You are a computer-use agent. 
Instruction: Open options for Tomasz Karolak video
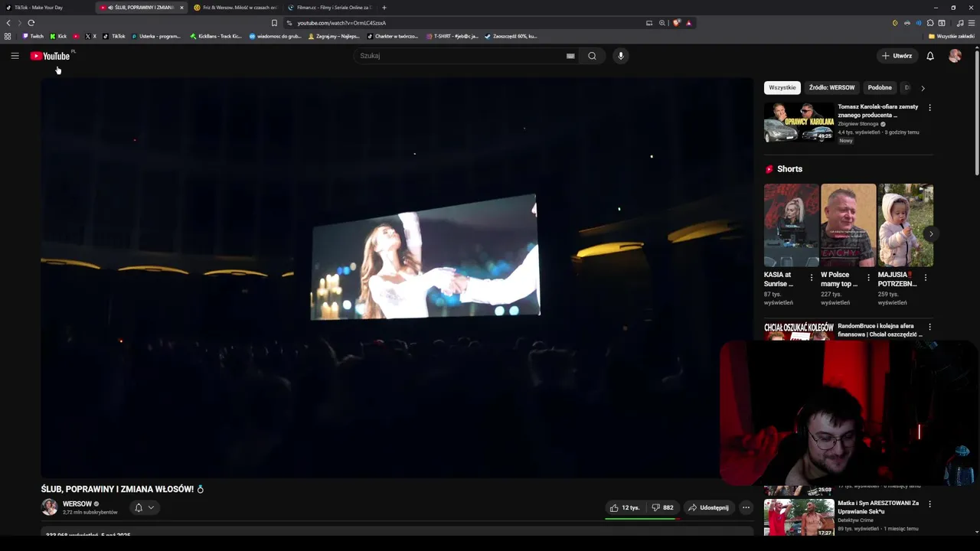coord(929,108)
